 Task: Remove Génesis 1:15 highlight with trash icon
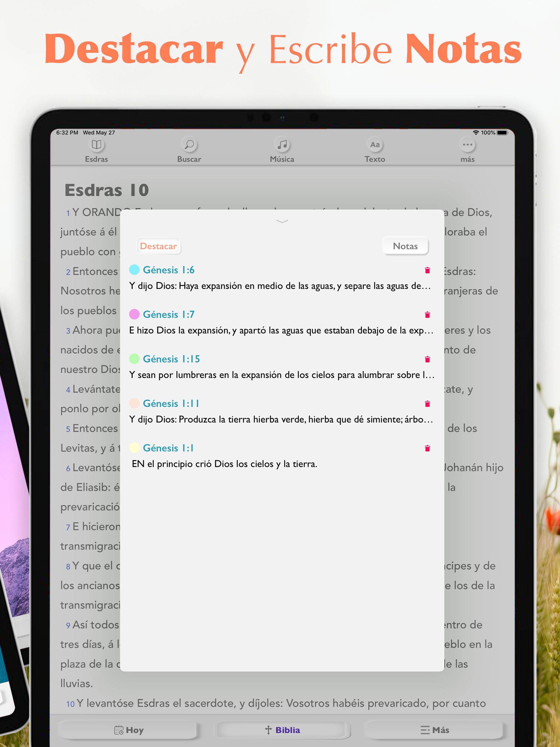pyautogui.click(x=427, y=359)
